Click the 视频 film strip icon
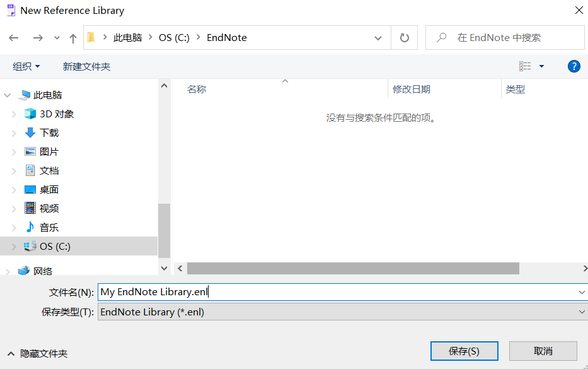Screen dimensions: 588x369 click(x=30, y=208)
